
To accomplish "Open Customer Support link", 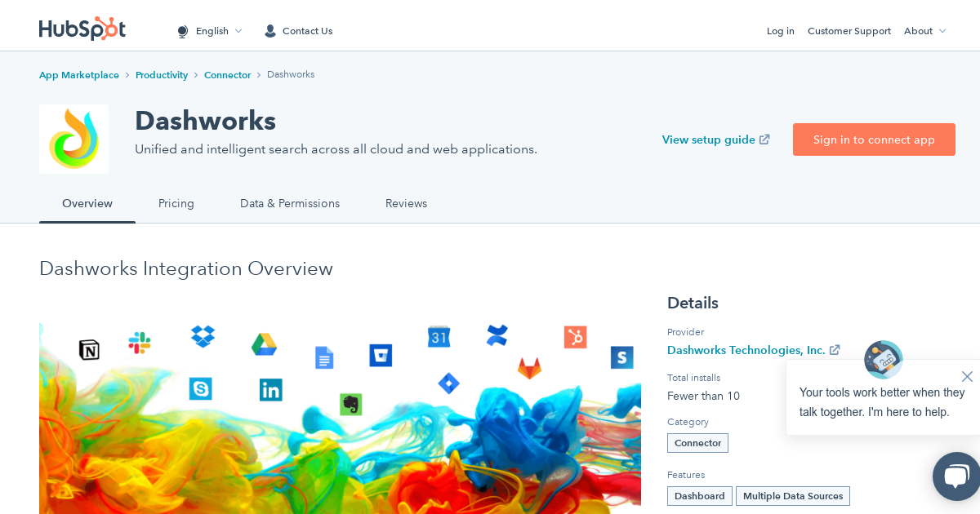I will (x=849, y=31).
